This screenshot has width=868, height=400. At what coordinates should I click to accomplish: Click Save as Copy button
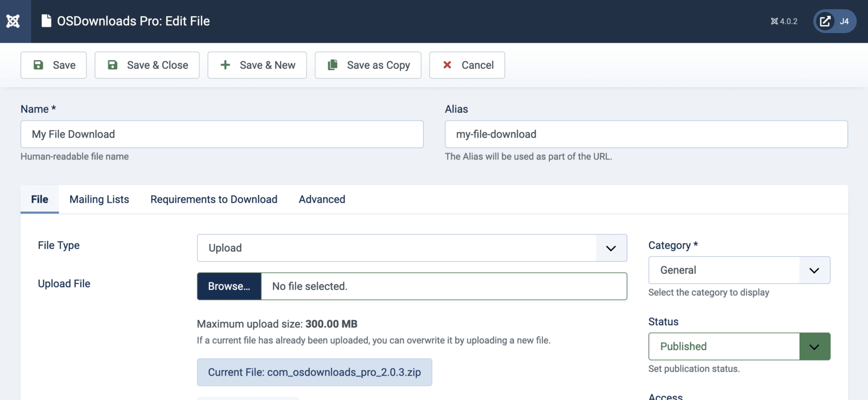[368, 65]
